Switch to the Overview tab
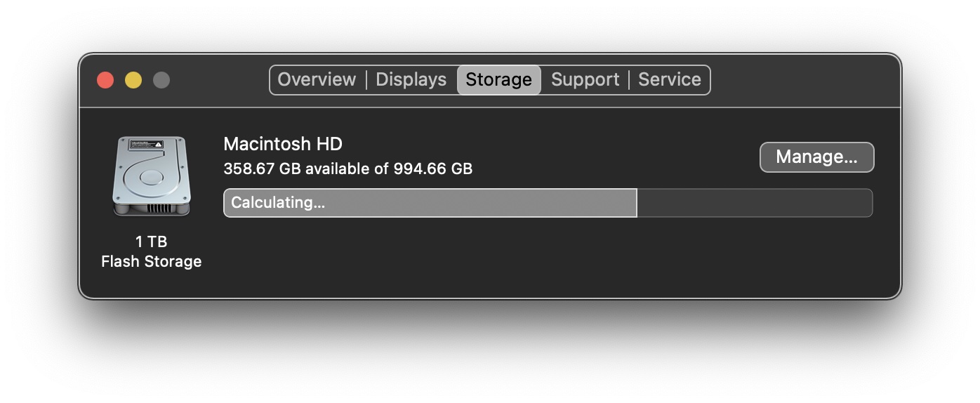980x403 pixels. (317, 80)
